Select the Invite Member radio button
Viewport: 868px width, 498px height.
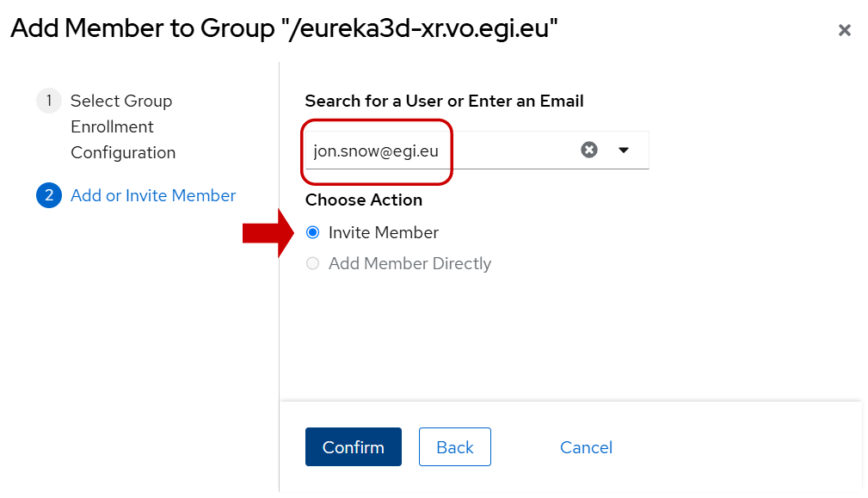coord(313,232)
